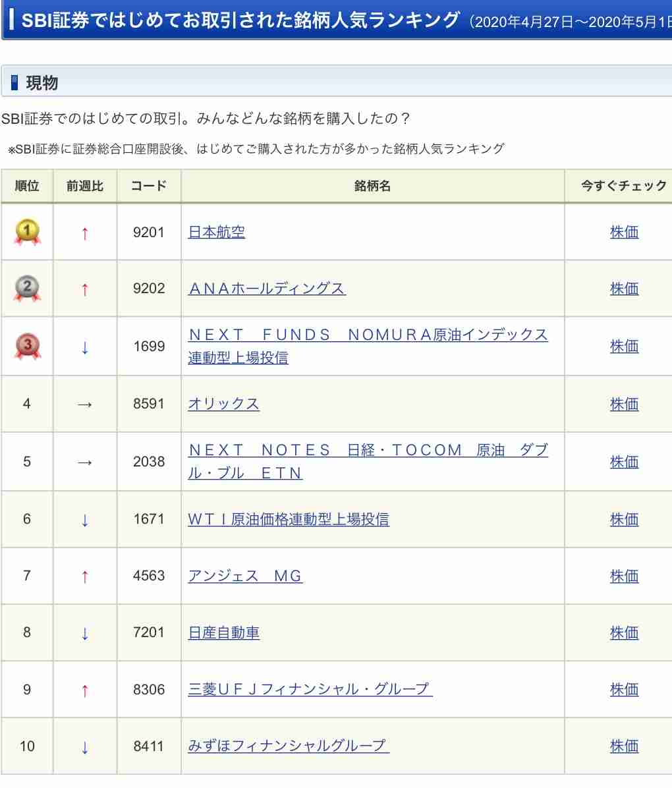Click rank number 8

click(x=27, y=633)
